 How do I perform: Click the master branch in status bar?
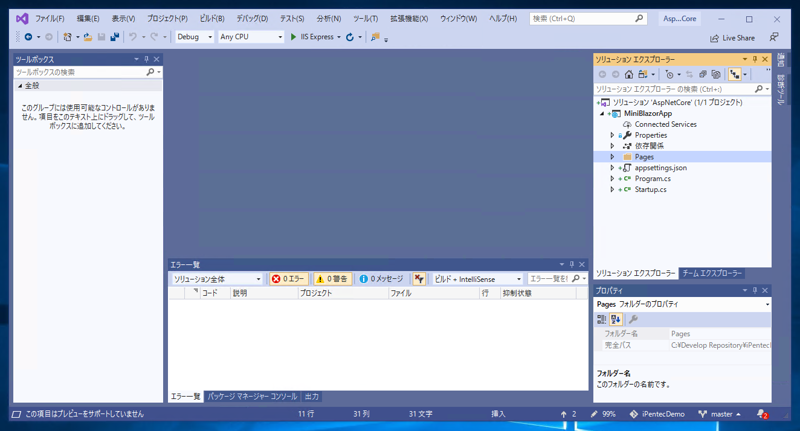(719, 414)
